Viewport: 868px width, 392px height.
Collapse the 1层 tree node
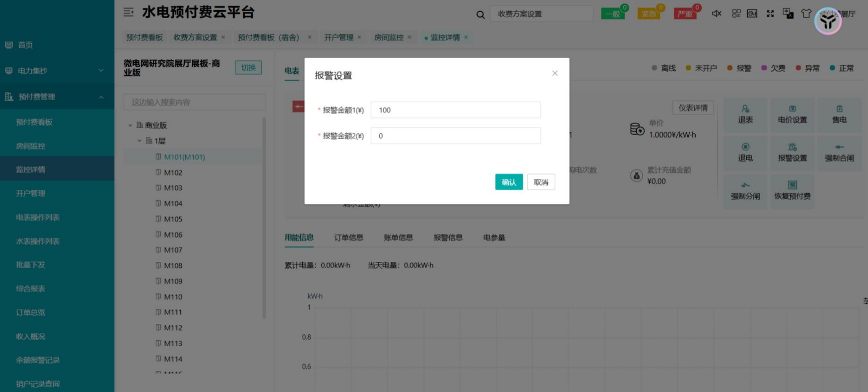click(x=139, y=141)
